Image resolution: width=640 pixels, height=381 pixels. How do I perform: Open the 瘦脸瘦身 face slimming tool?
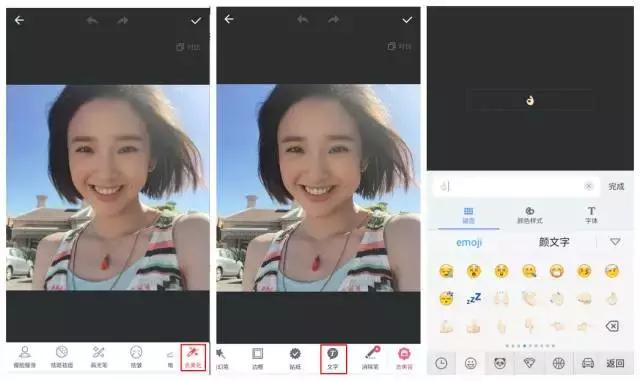[x=24, y=357]
